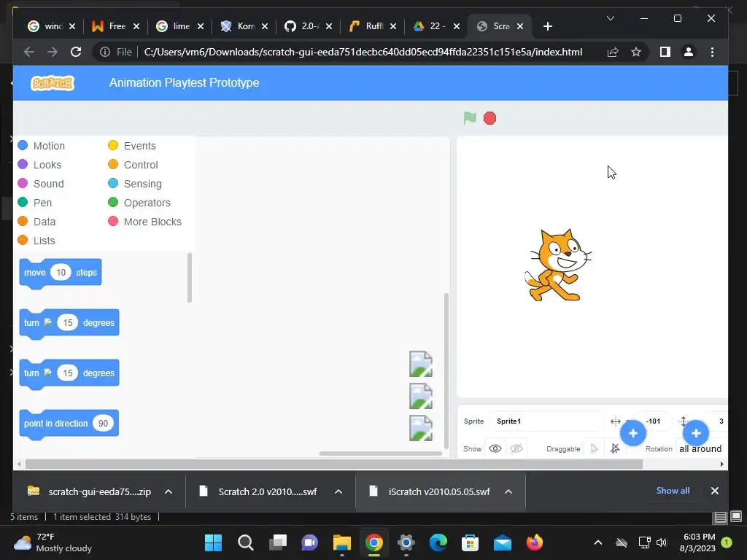The width and height of the screenshot is (747, 560).
Task: Click the bottom broken image icon in workspace
Action: coord(421,428)
